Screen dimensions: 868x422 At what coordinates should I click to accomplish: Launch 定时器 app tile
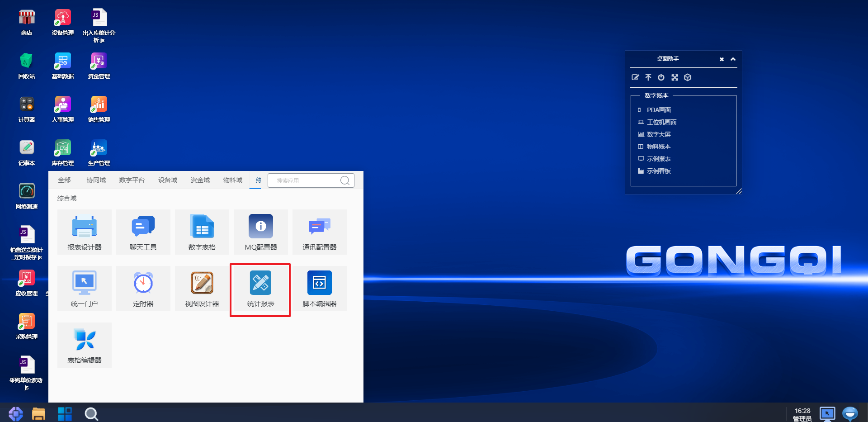(x=143, y=289)
